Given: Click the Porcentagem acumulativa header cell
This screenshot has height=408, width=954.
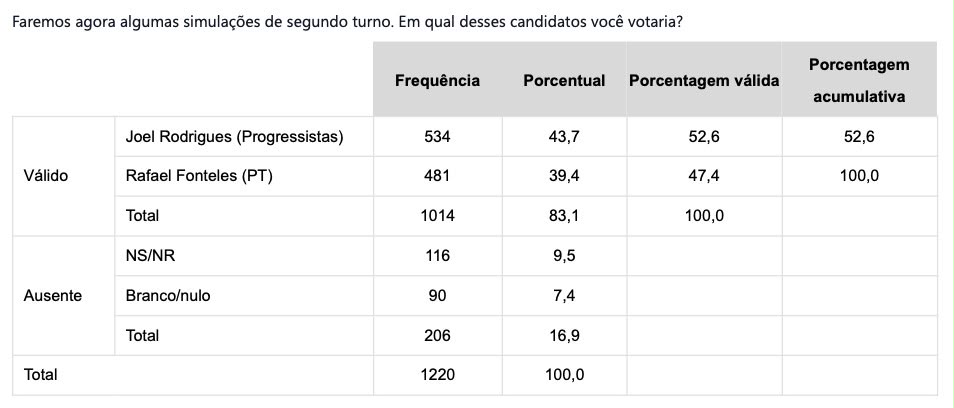Looking at the screenshot, I should (x=859, y=80).
